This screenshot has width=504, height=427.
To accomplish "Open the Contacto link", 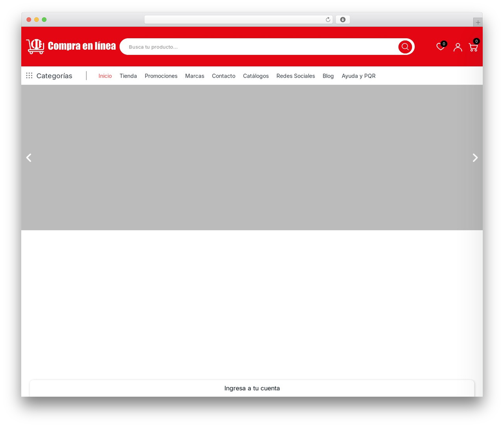I will (224, 76).
